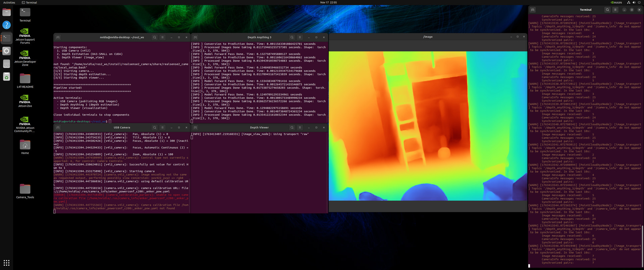Screen dimensions: 644x270
Task: Add a new tab in USB Camera window
Action: pyautogui.click(x=58, y=128)
